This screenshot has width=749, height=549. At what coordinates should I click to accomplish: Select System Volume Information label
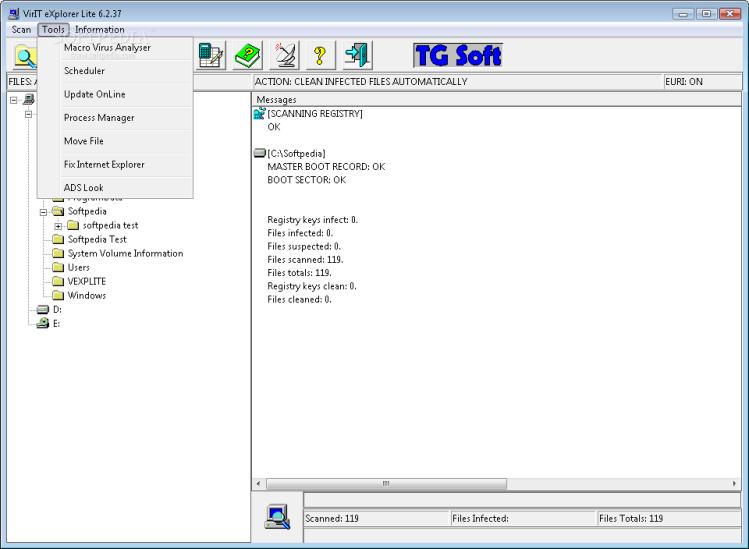[125, 253]
